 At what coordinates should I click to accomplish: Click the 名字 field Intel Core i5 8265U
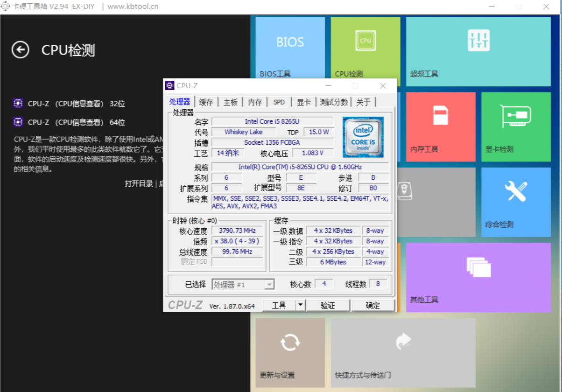pos(272,121)
